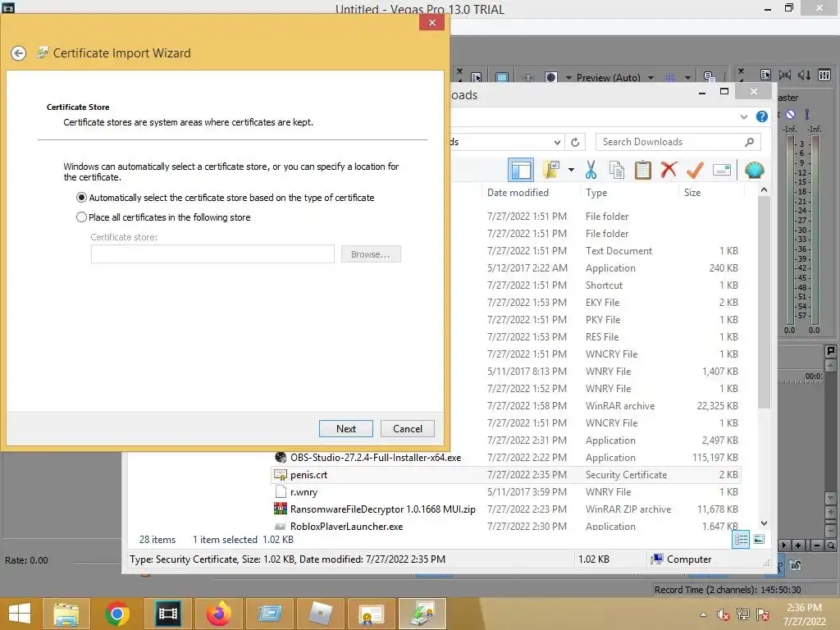The width and height of the screenshot is (840, 630).
Task: Click the downmix output icon in Vegas master
Action: [785, 75]
